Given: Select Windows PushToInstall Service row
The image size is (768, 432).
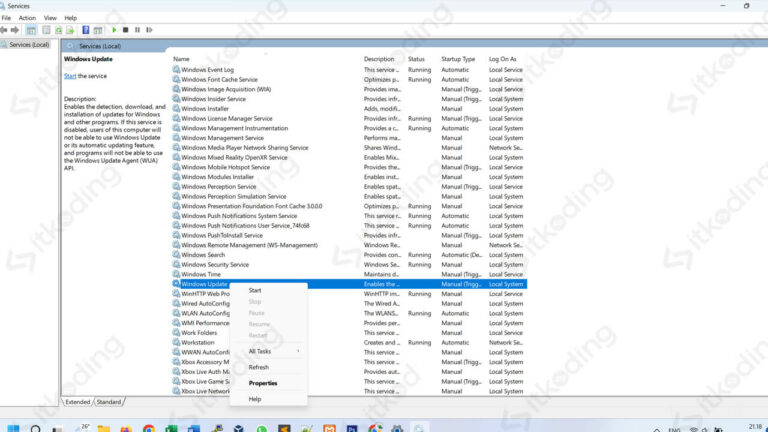Looking at the screenshot, I should [x=349, y=236].
